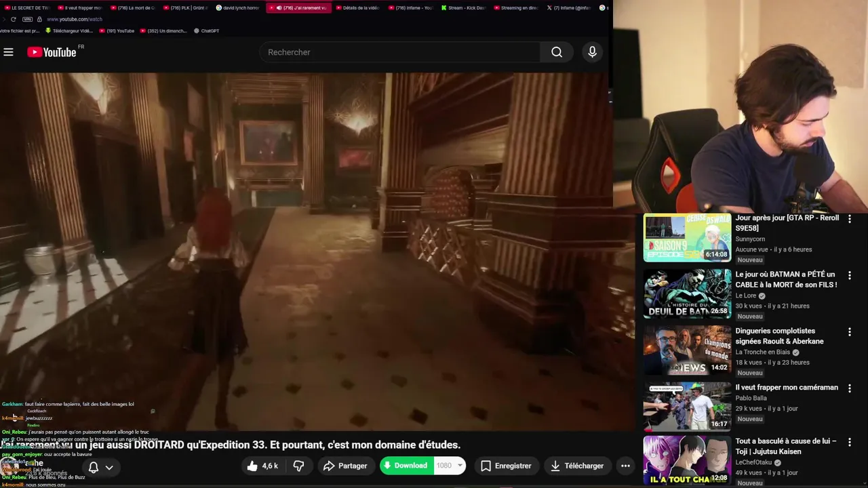This screenshot has width=868, height=488.
Task: Open the 'Pablo Balla' channel name
Action: (751, 399)
